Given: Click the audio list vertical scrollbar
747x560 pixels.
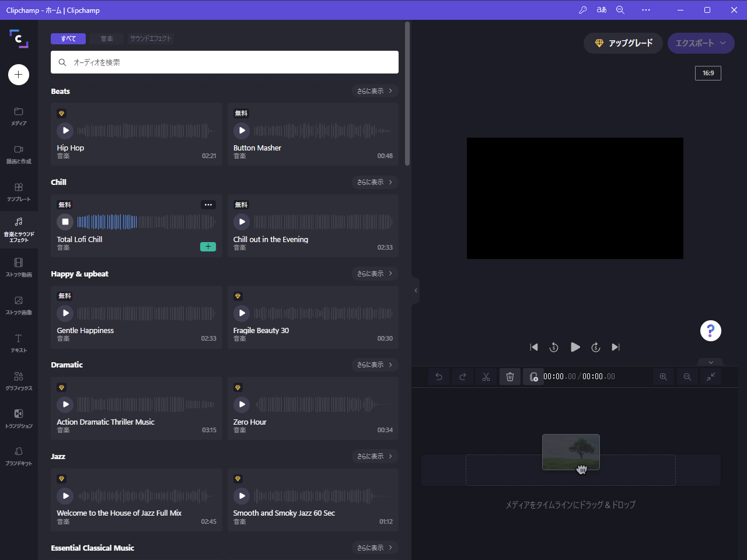Looking at the screenshot, I should pos(407,94).
